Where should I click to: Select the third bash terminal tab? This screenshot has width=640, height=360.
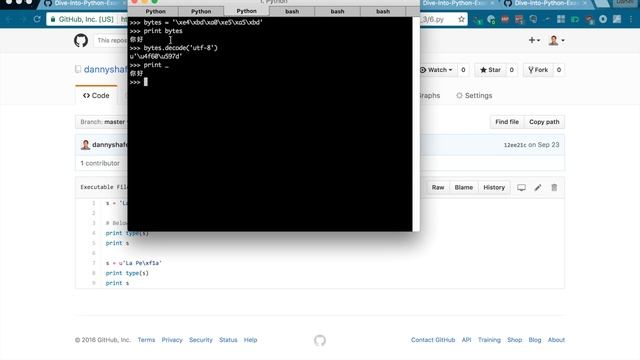click(383, 11)
